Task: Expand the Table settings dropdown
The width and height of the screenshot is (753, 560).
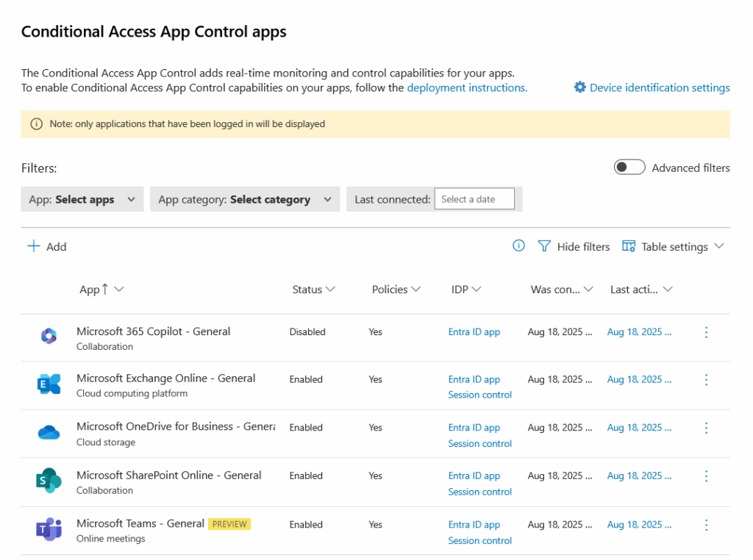Action: 673,247
